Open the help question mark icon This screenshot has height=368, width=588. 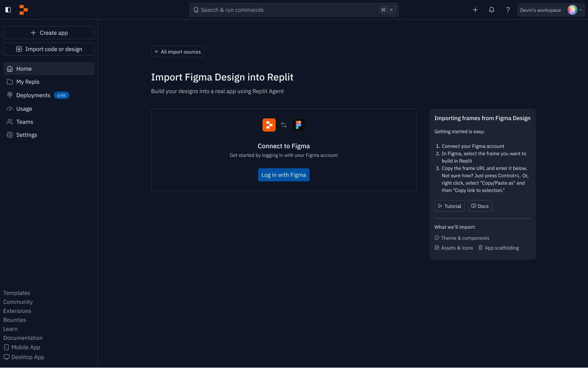508,10
